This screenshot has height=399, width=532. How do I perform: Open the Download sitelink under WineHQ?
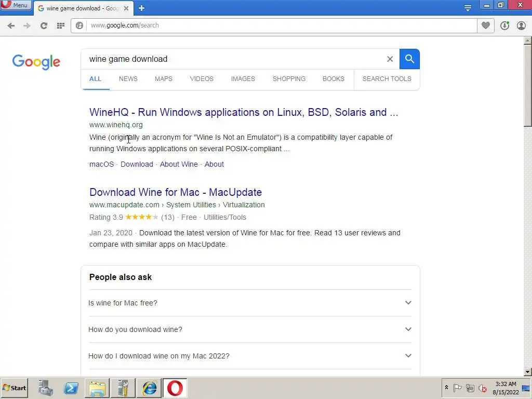point(137,164)
